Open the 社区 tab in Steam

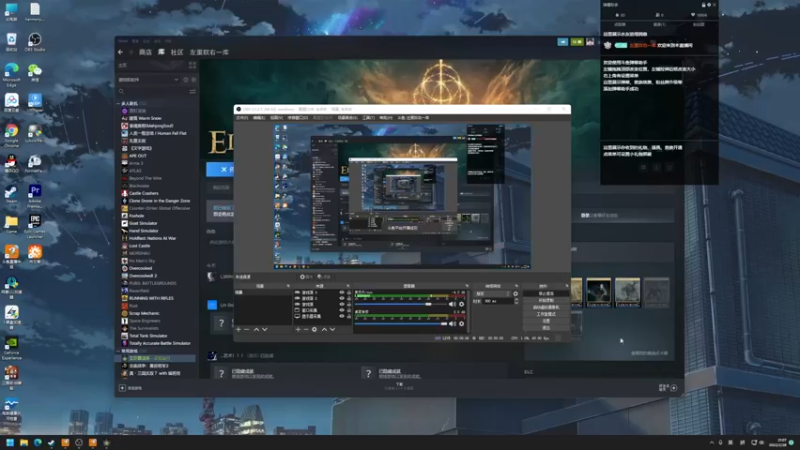coord(177,52)
